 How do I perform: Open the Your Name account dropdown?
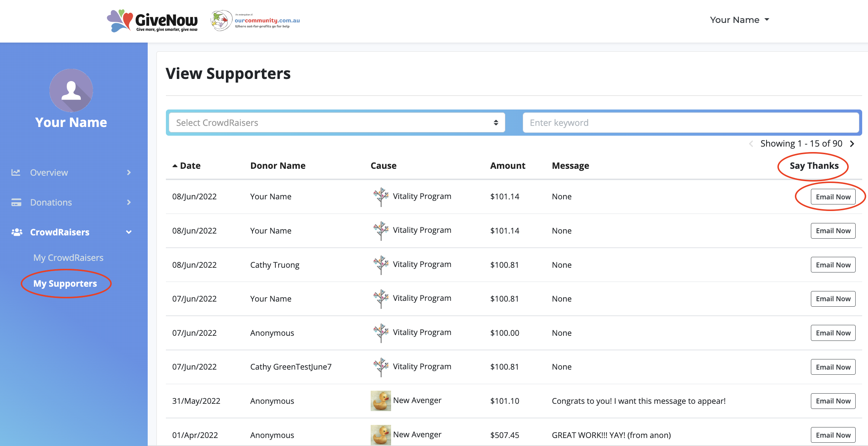[x=740, y=20]
